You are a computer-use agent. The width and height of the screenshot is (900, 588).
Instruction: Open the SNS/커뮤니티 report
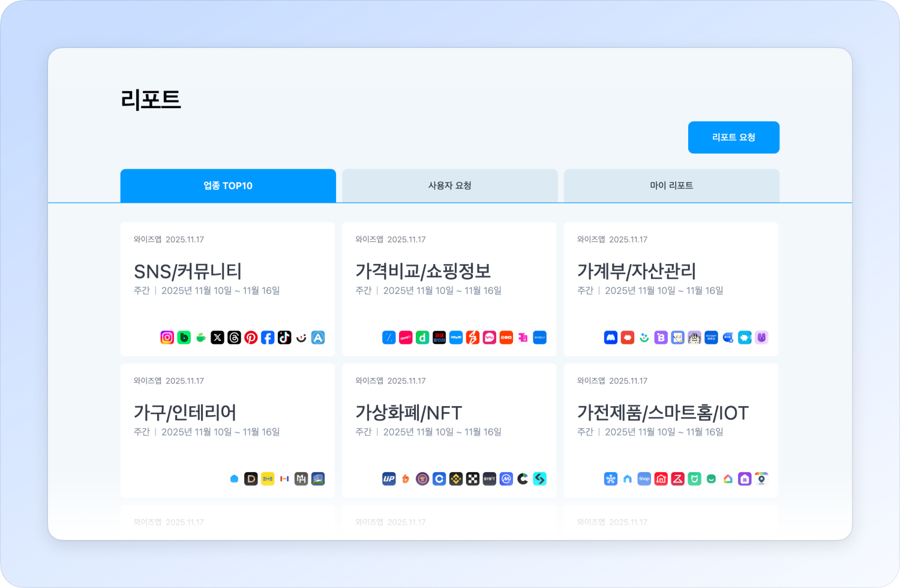tap(228, 289)
